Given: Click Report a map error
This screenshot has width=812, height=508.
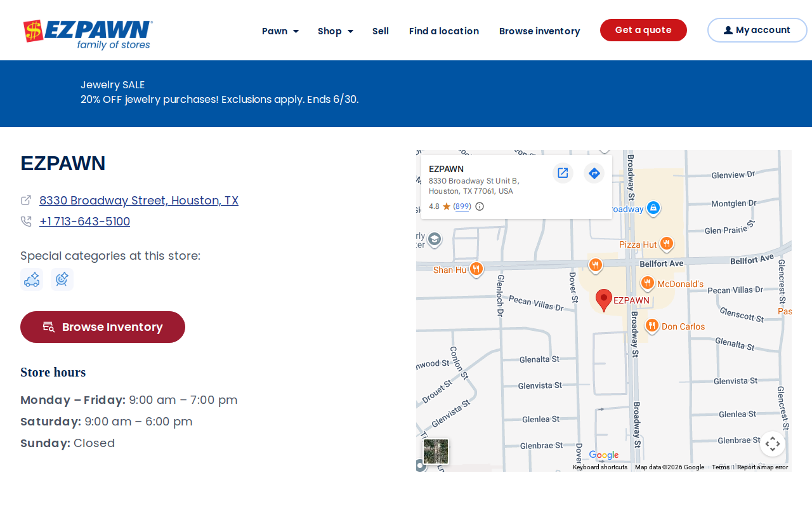Looking at the screenshot, I should tap(763, 467).
